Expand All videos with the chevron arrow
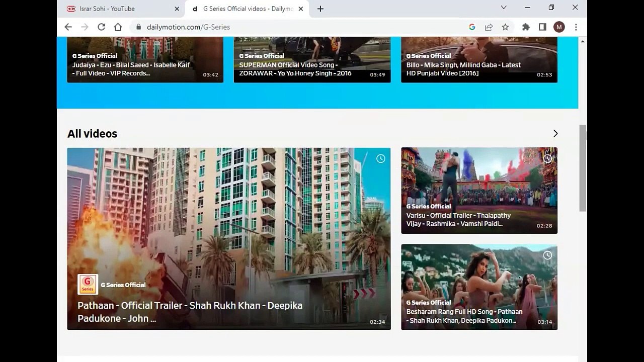This screenshot has width=644, height=362. click(555, 133)
